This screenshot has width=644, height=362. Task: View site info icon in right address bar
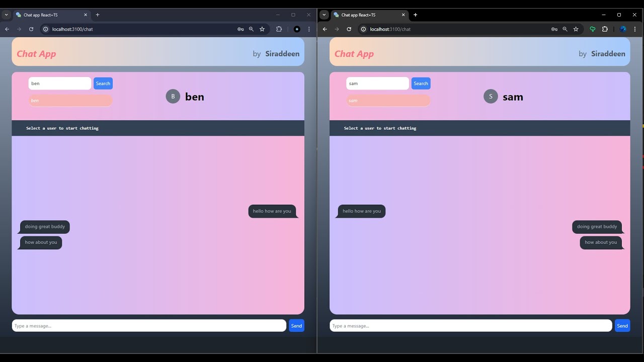tap(363, 29)
